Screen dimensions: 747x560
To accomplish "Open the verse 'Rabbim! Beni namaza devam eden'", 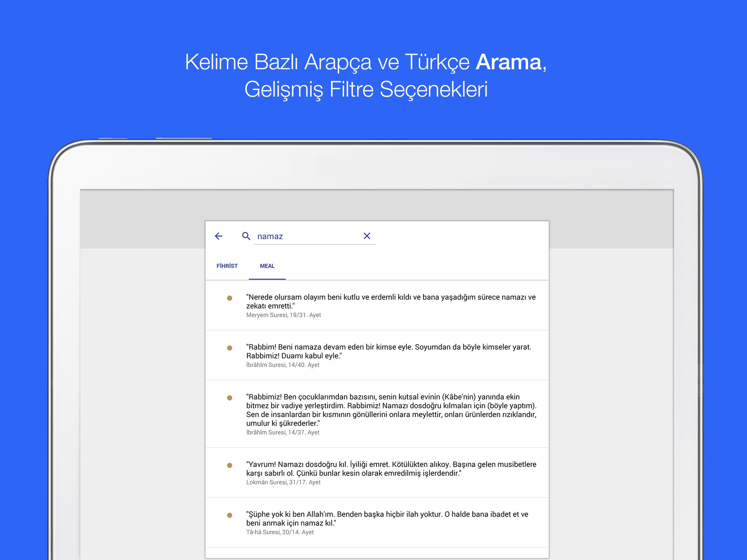I will click(377, 355).
